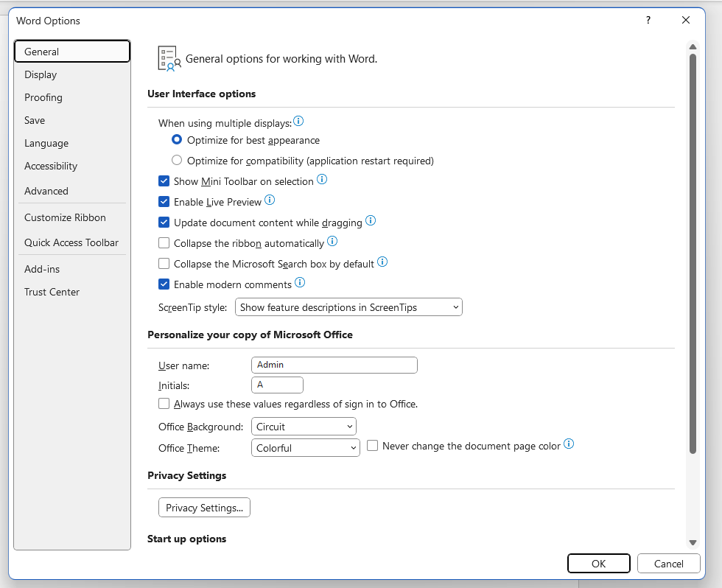Check Never change the document page color

coord(373,446)
